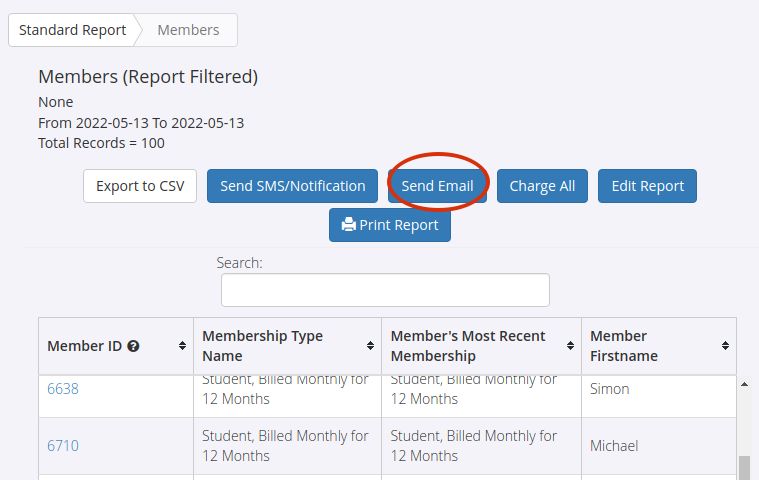Click the circled Send Email button
759x480 pixels.
pyautogui.click(x=437, y=186)
